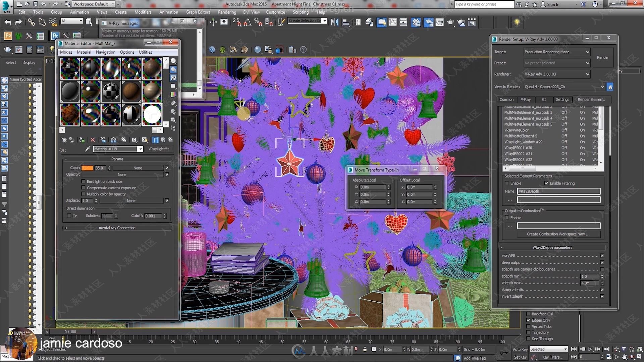This screenshot has height=362, width=644.
Task: Toggle Direct illumination On checkbox
Action: [69, 216]
